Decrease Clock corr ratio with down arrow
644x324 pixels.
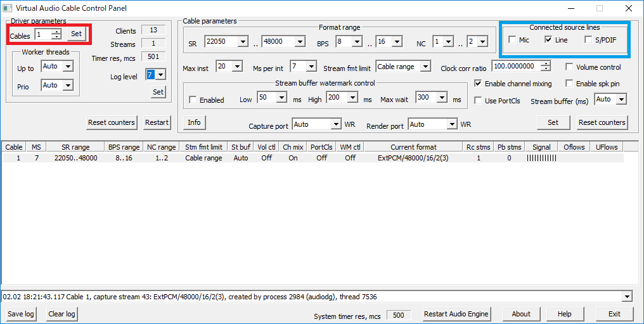pyautogui.click(x=546, y=68)
